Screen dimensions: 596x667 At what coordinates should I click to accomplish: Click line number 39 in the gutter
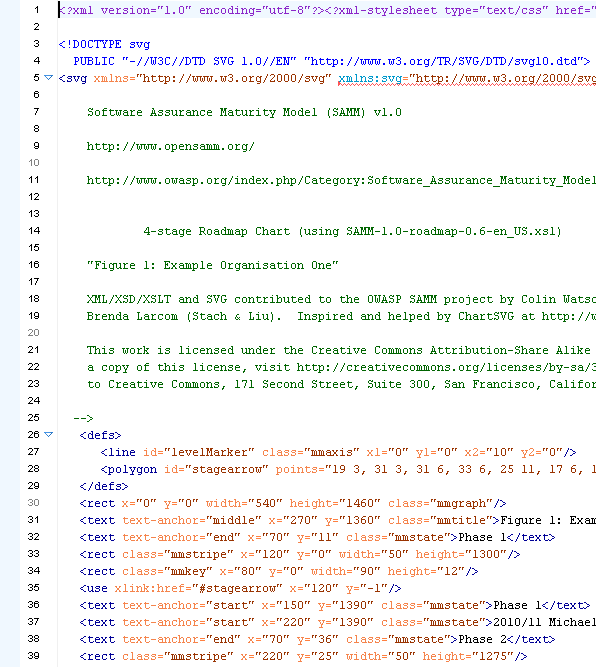[34, 656]
